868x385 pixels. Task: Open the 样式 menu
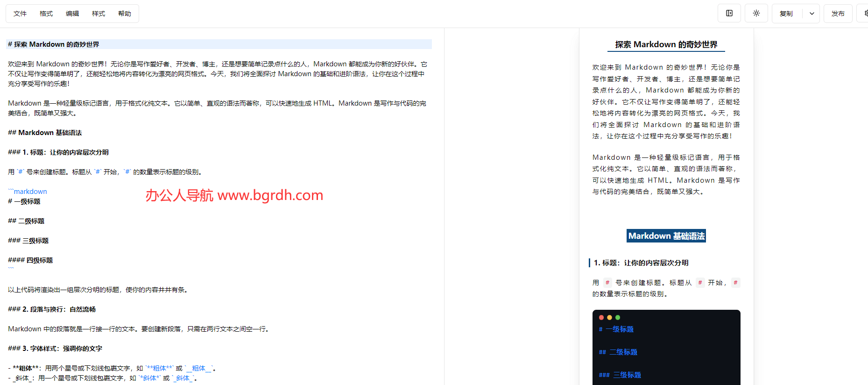click(x=99, y=14)
